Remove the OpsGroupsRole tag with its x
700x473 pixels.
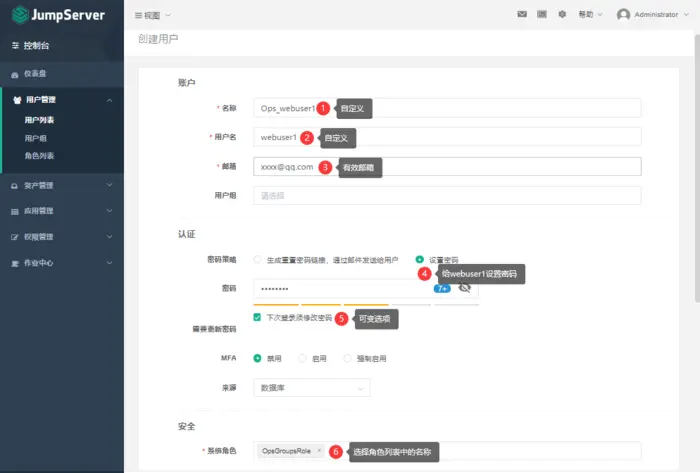[x=319, y=451]
